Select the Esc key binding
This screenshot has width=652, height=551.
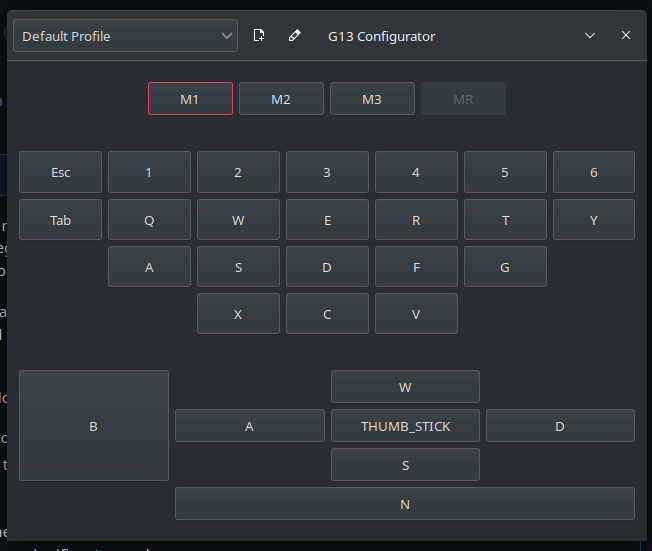[x=60, y=172]
